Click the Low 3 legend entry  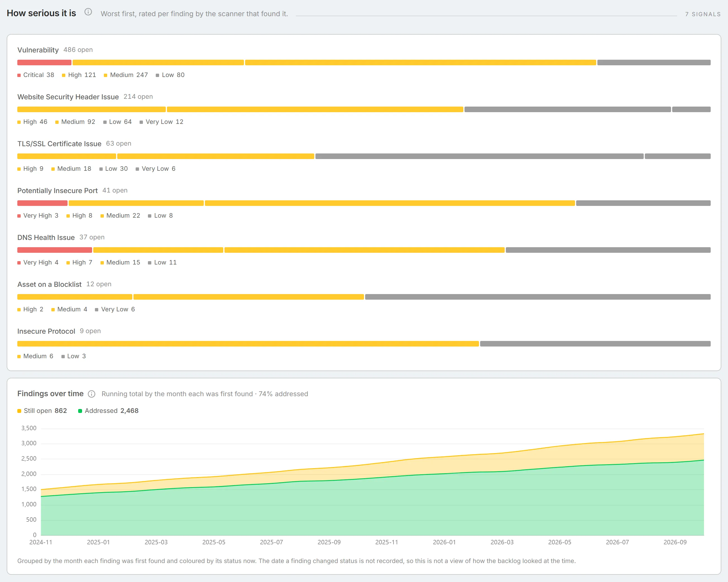click(74, 357)
